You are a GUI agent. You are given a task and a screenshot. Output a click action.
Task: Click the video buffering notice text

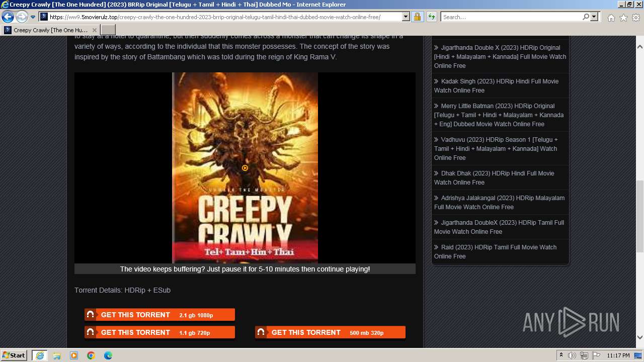coord(245,269)
